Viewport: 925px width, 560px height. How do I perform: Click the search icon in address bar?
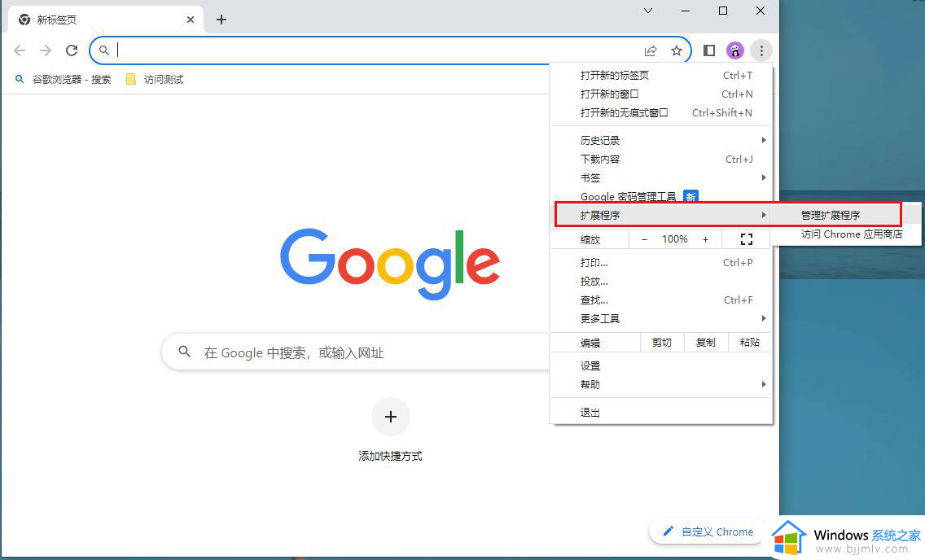(104, 50)
